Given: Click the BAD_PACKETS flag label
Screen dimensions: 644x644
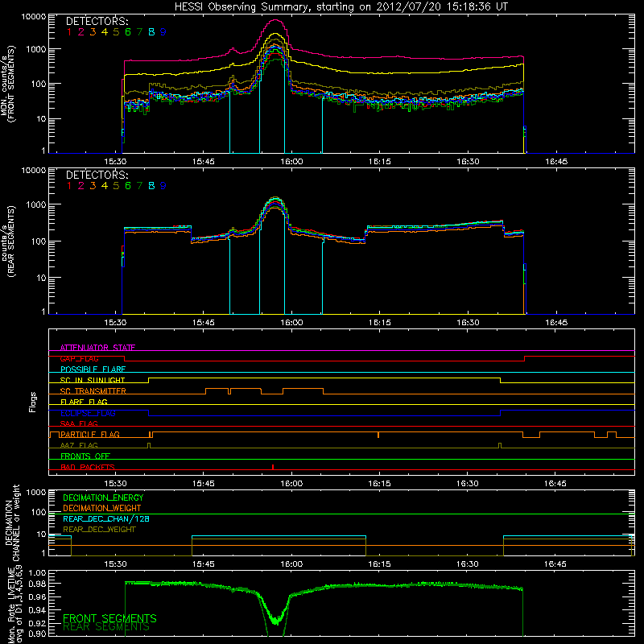Looking at the screenshot, I should tap(88, 467).
